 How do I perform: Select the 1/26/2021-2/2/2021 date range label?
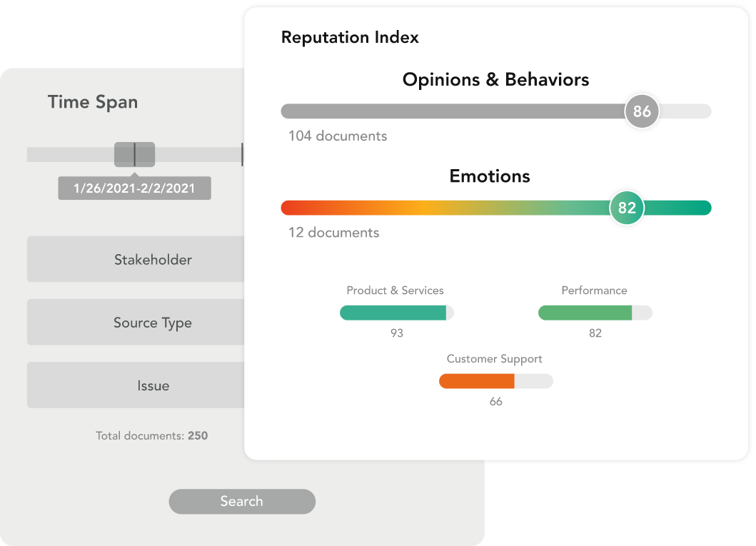click(134, 188)
